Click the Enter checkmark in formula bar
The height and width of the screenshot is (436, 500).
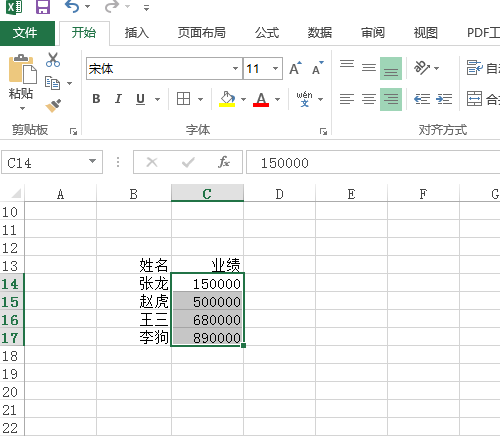(x=188, y=162)
